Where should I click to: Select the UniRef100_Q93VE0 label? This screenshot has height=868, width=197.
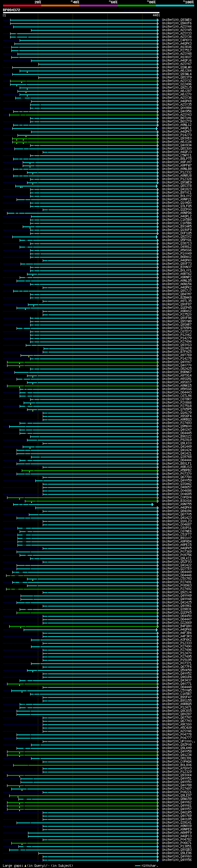[x=177, y=139]
